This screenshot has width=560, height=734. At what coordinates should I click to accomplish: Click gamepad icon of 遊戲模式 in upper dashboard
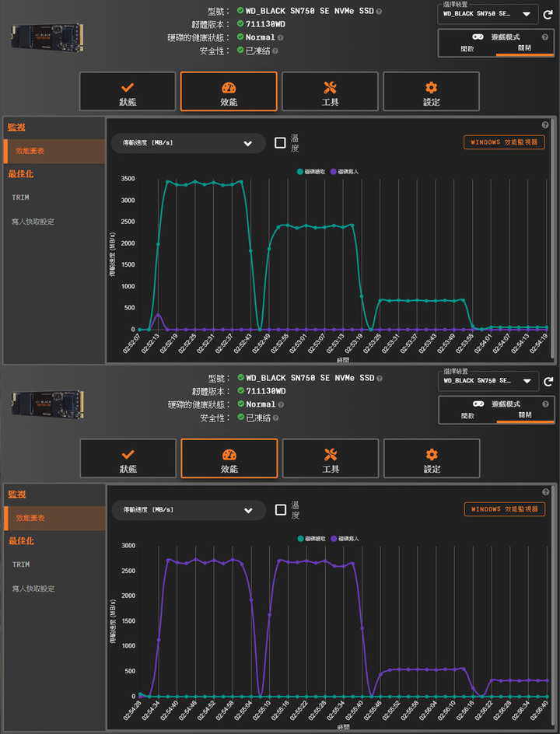[478, 37]
